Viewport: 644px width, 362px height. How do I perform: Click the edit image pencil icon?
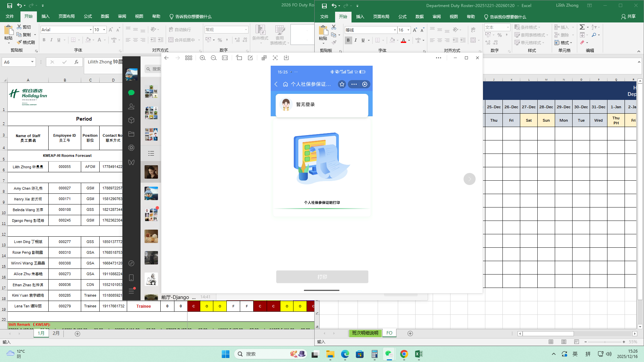250,58
